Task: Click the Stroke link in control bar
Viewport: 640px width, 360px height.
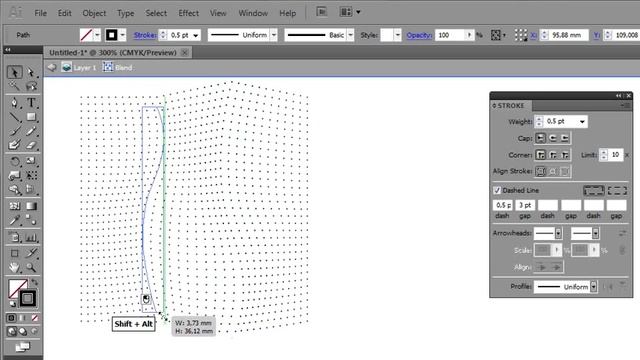Action: click(x=145, y=36)
